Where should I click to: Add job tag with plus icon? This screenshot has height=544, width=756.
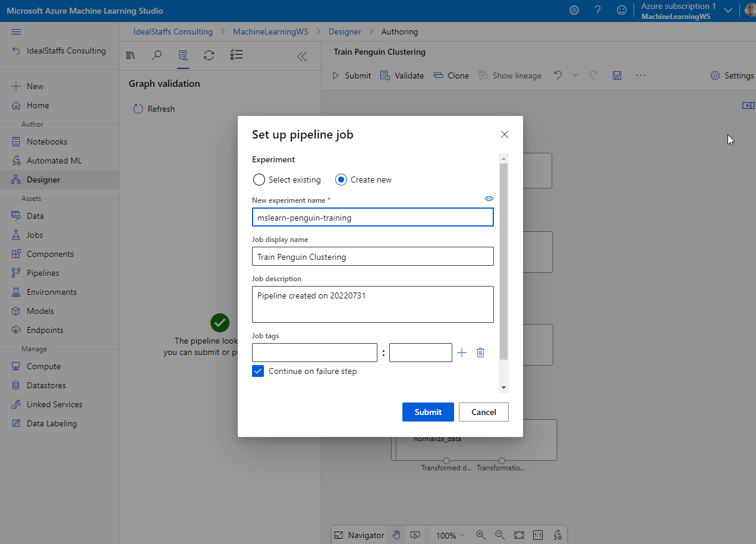click(462, 353)
